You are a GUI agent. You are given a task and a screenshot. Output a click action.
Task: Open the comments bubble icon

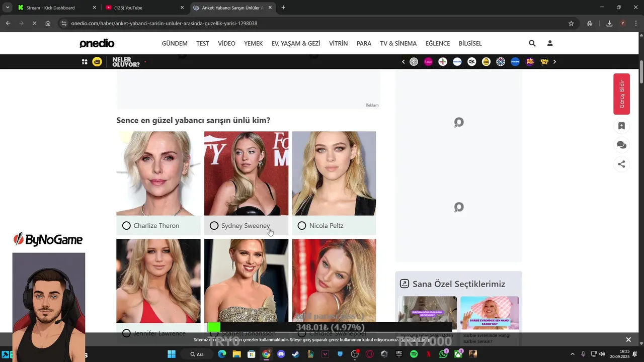click(621, 145)
